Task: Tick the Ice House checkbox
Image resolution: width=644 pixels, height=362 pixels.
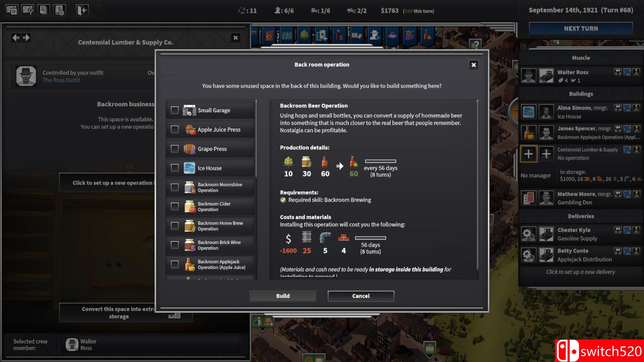Action: coord(175,168)
